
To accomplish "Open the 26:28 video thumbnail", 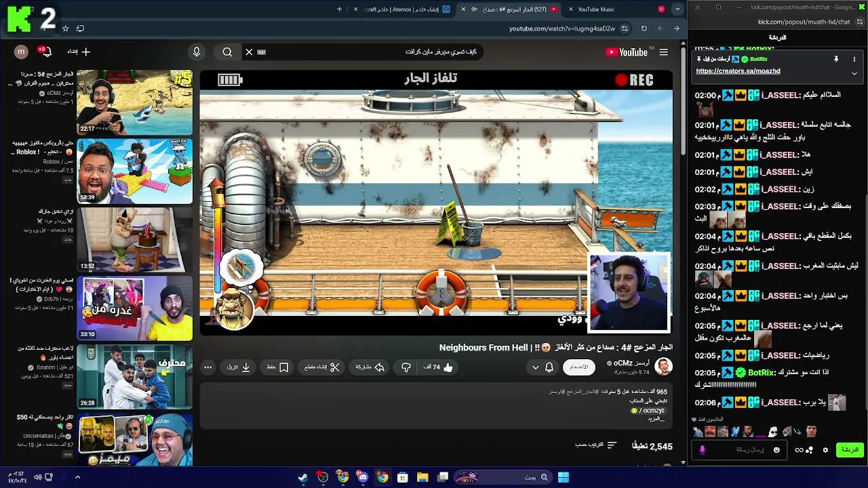I will click(135, 376).
